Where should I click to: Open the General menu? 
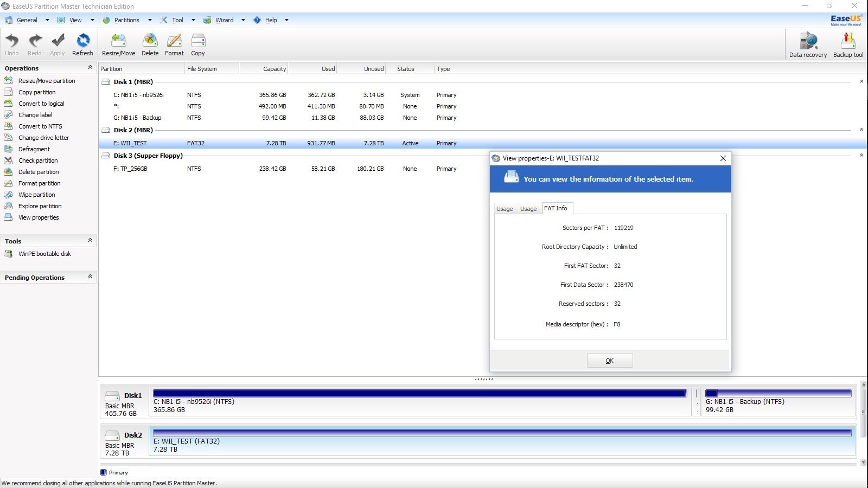tap(27, 20)
